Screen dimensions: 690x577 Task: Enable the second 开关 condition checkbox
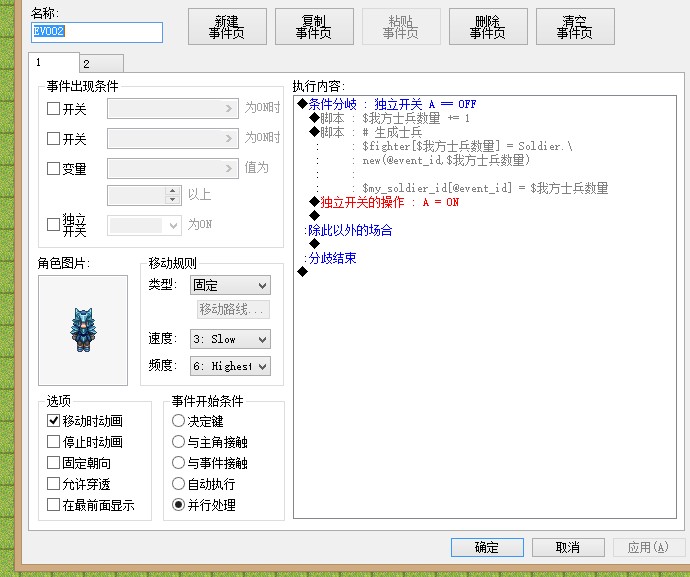coord(53,139)
